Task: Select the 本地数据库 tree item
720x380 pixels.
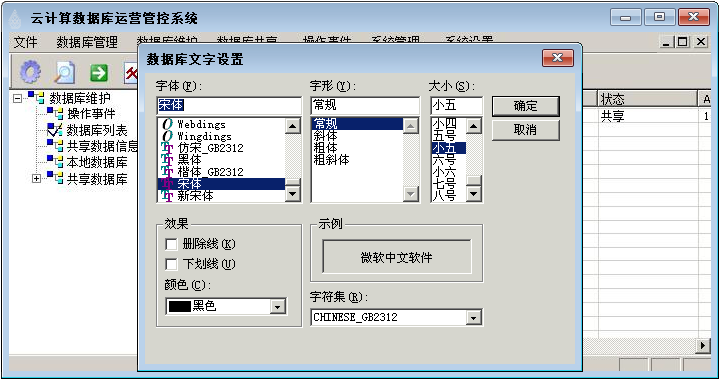Action: click(97, 162)
